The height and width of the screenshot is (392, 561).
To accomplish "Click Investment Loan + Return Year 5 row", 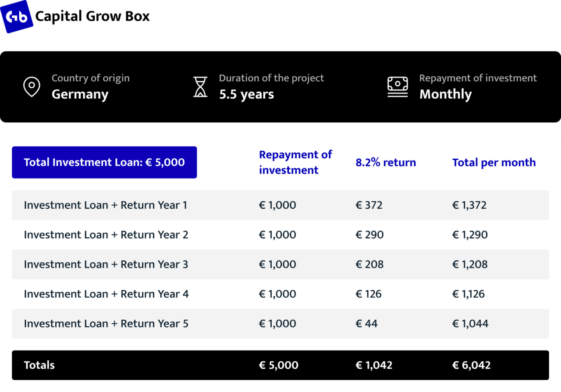I will tap(280, 324).
